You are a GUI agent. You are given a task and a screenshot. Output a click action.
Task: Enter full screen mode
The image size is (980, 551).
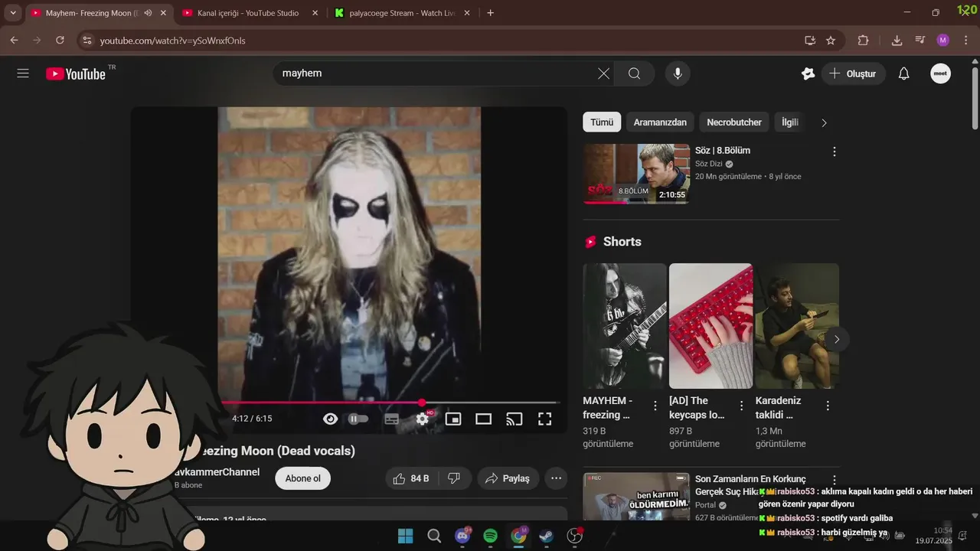544,419
